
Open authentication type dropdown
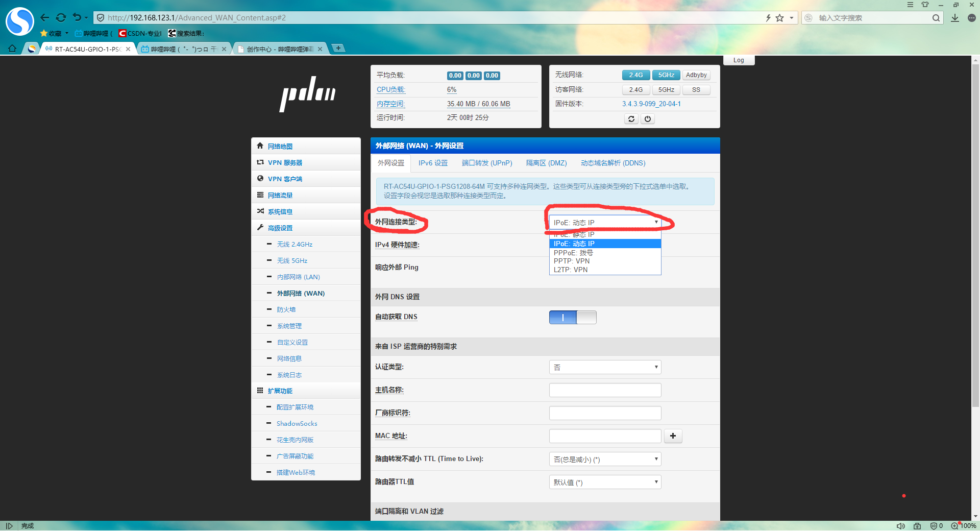[x=605, y=367]
